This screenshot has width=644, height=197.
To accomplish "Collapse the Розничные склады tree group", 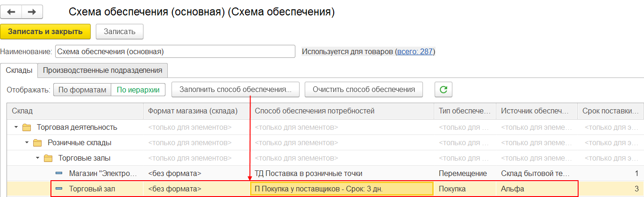I will tap(27, 143).
